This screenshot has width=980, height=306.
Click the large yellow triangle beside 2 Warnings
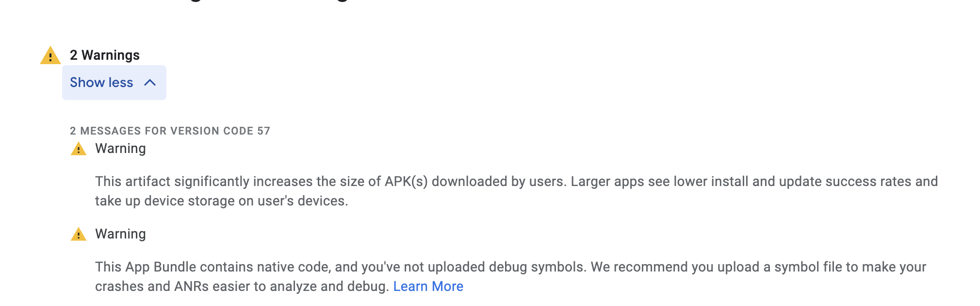click(x=50, y=56)
